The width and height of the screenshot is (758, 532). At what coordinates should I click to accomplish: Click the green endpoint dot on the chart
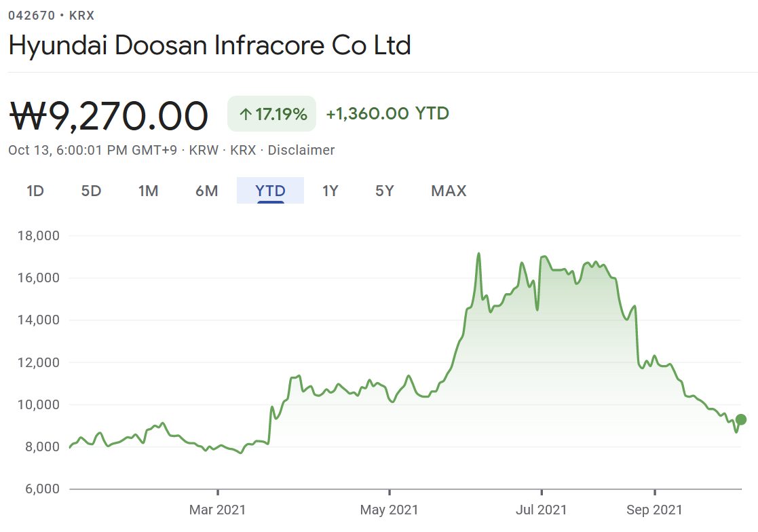click(741, 419)
